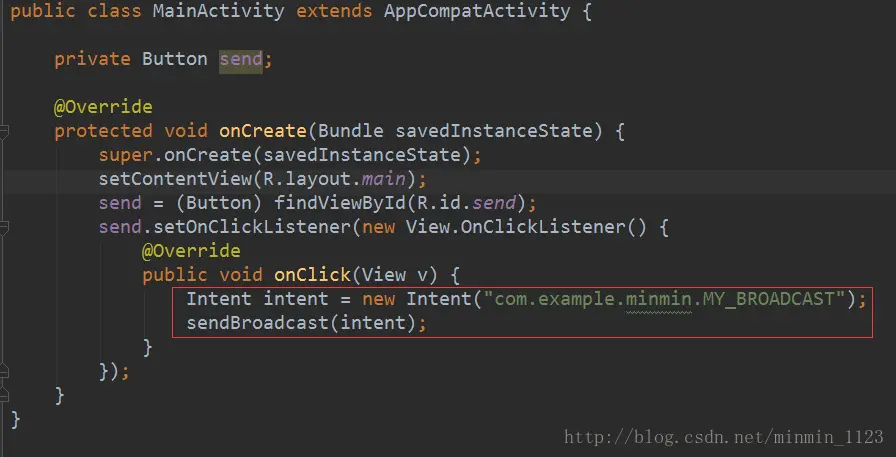The height and width of the screenshot is (457, 896).
Task: Click the italic main in R.layout.main
Action: [x=383, y=179]
